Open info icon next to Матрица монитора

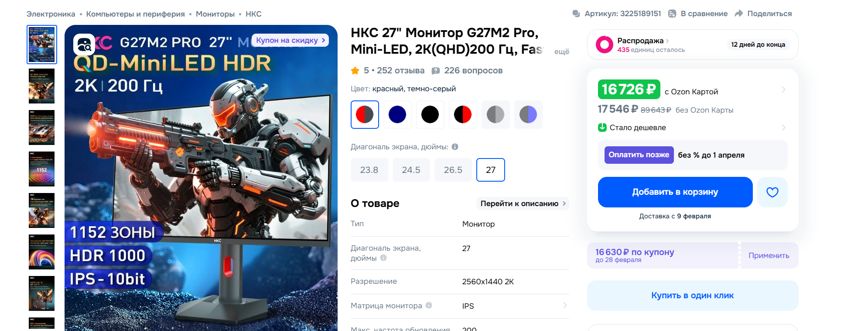[x=429, y=305]
